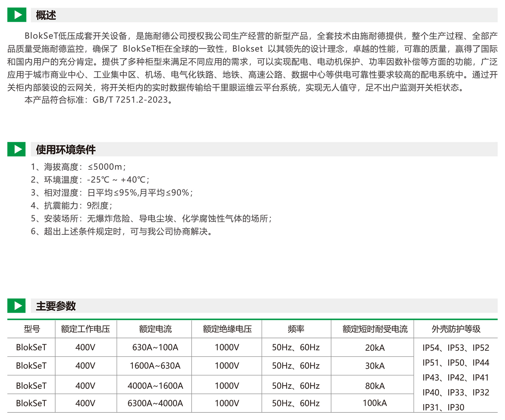Select the 630A~100A rated current cell
505x420 pixels.
[155, 347]
